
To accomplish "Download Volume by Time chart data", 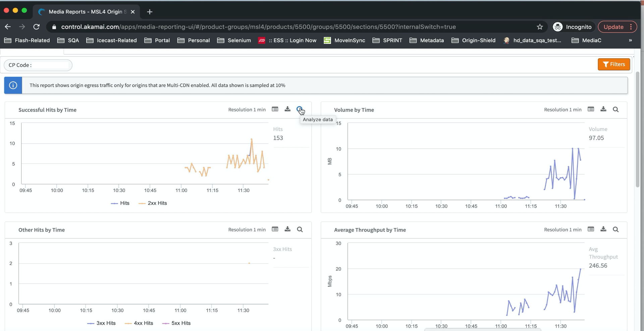I will click(x=603, y=109).
